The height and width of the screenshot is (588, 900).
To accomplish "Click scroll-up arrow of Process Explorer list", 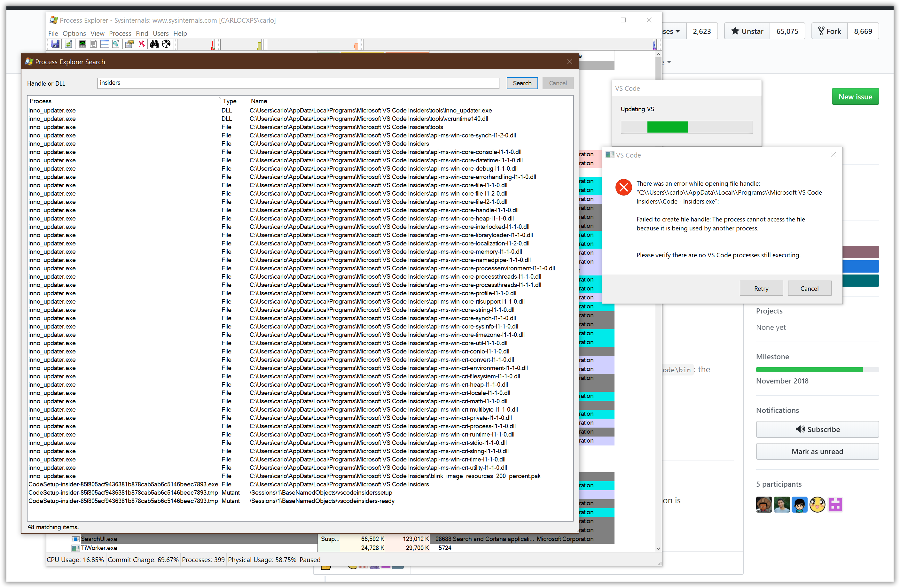I will pos(658,54).
